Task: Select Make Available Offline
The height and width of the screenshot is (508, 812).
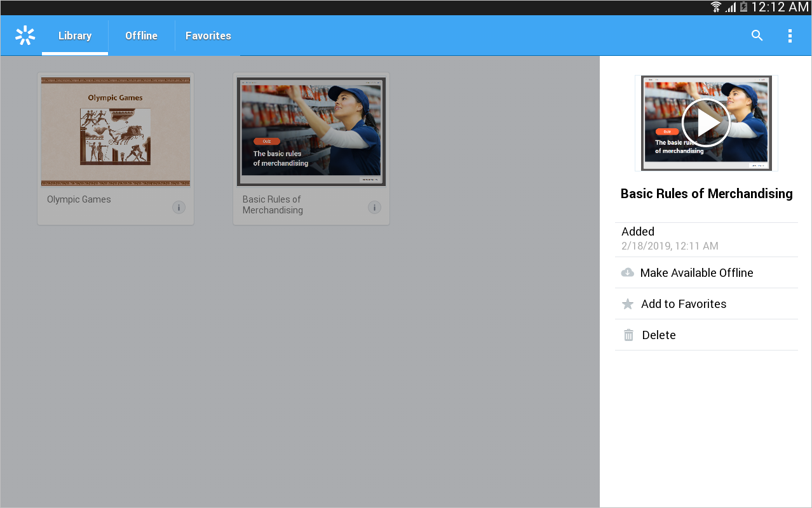Action: (x=696, y=273)
